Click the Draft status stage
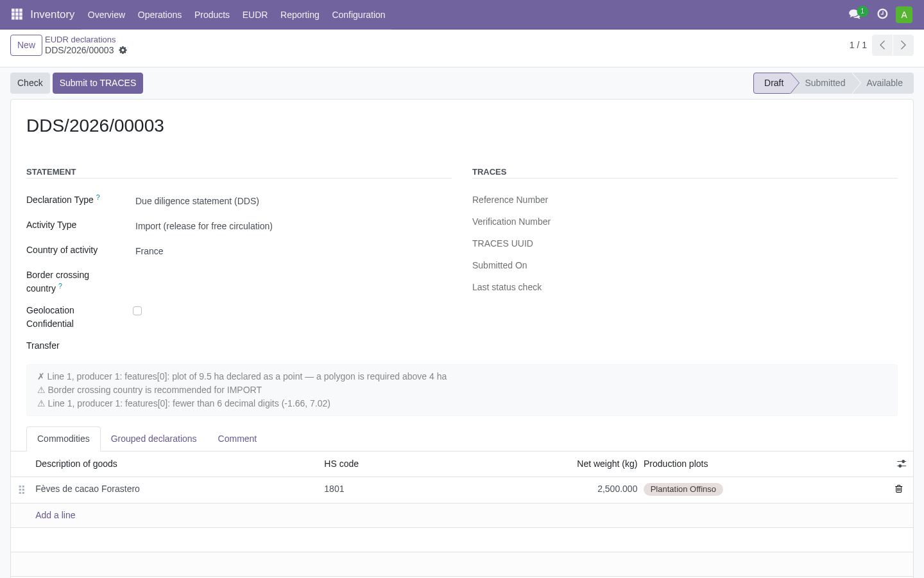The width and height of the screenshot is (924, 578). (x=774, y=83)
